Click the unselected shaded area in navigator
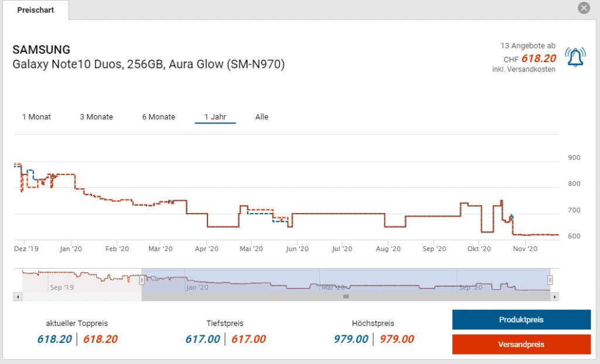Viewport: 600px width, 364px height. pyautogui.click(x=81, y=281)
